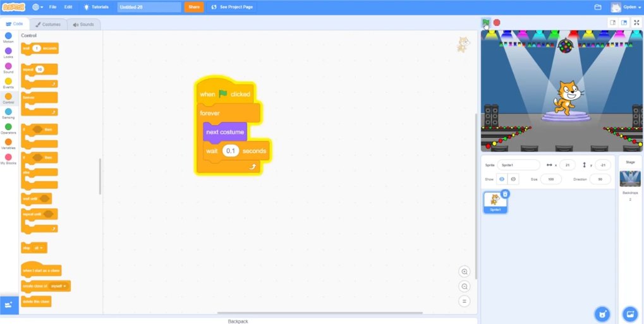Zoom in on the code workspace

pyautogui.click(x=465, y=272)
